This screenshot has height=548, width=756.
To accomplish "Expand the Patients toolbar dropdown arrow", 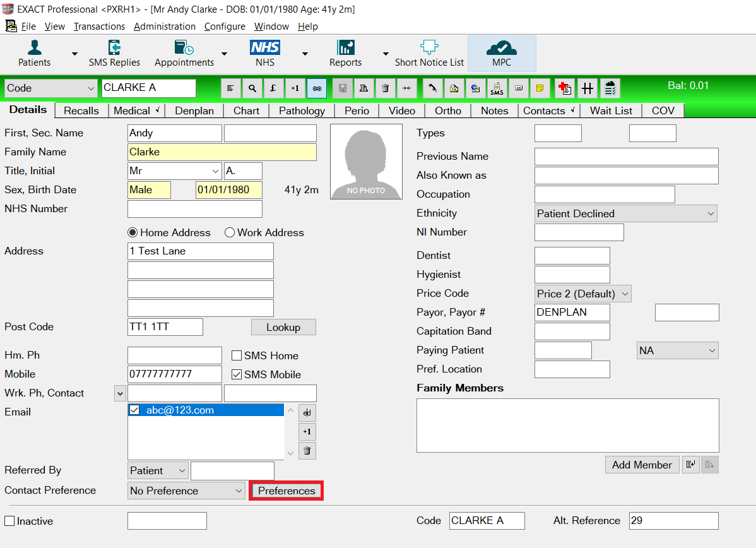I will click(74, 54).
